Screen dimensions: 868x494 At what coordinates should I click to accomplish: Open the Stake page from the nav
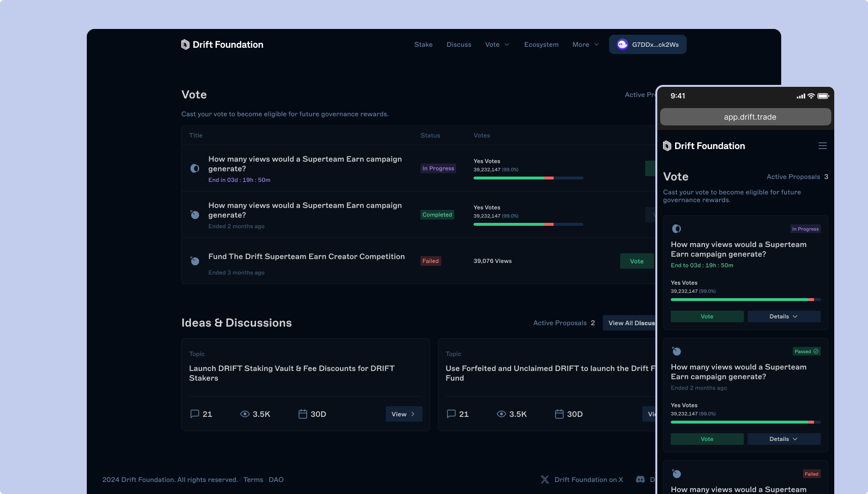tap(423, 44)
